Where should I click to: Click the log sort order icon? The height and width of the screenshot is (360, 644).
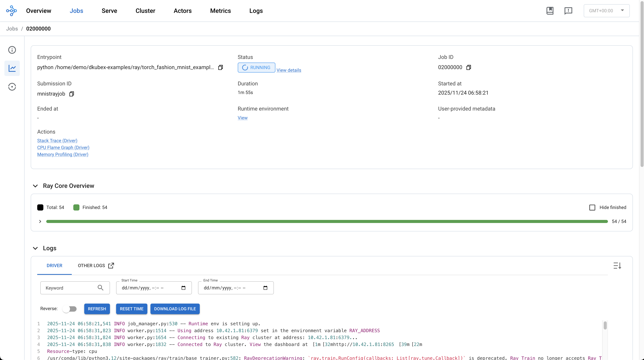[x=617, y=266]
